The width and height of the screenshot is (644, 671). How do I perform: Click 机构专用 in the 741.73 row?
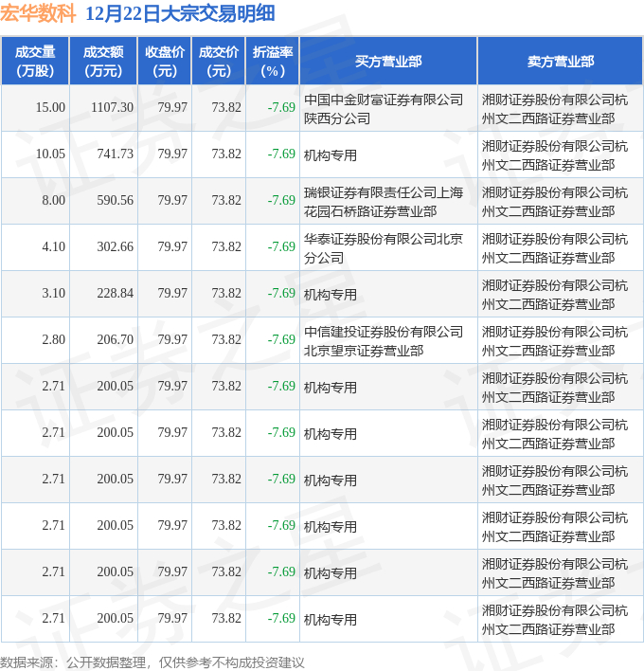tap(331, 155)
